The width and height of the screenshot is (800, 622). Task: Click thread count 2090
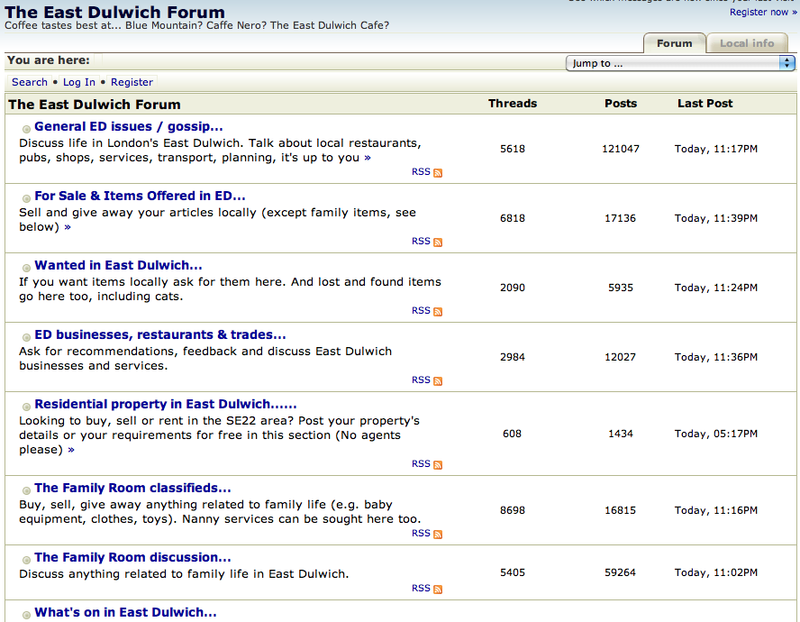[512, 288]
